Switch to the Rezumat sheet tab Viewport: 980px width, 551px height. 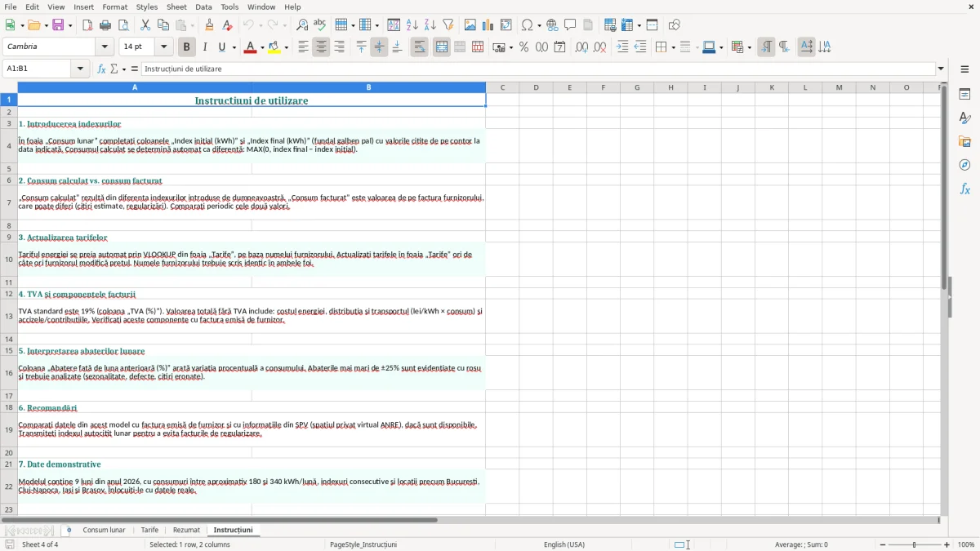point(186,531)
